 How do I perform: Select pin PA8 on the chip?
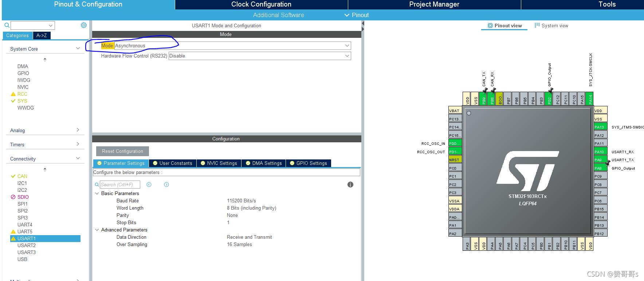601,168
